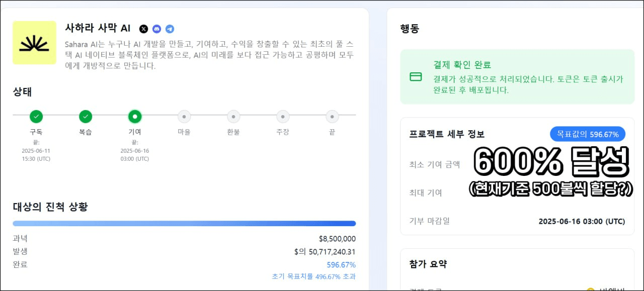Click the 결제 확인 완료 confirmation banner
Screen dimensions: 644x291
point(517,77)
